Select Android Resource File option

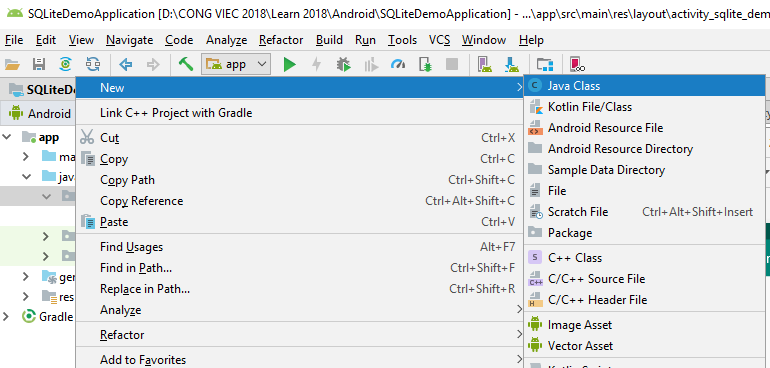coord(645,128)
